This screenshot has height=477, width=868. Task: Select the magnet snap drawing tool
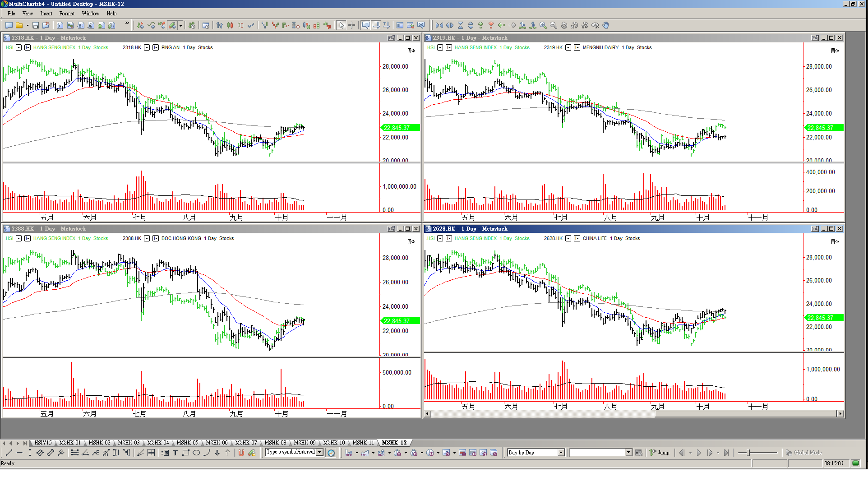[x=241, y=453]
